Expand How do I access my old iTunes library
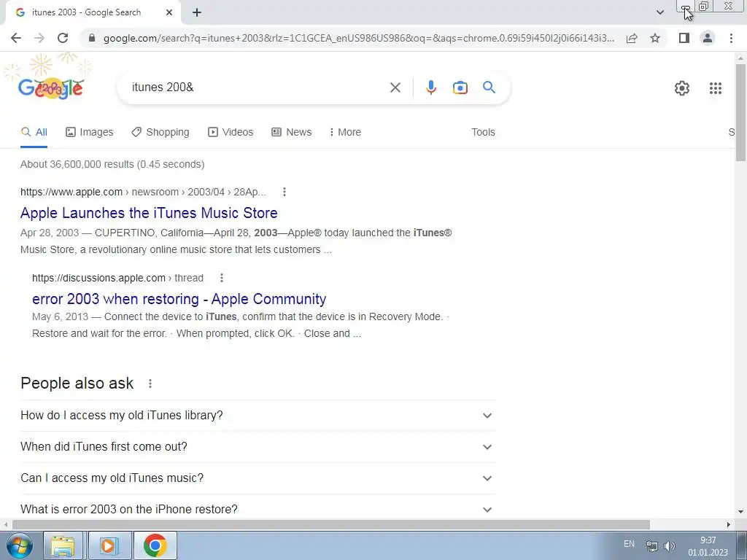 258,415
